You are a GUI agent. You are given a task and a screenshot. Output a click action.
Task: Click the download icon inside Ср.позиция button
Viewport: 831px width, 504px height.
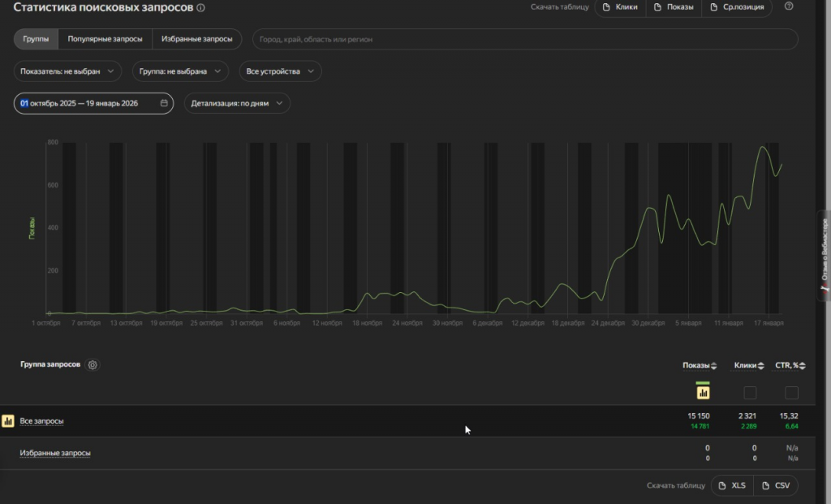tap(713, 7)
